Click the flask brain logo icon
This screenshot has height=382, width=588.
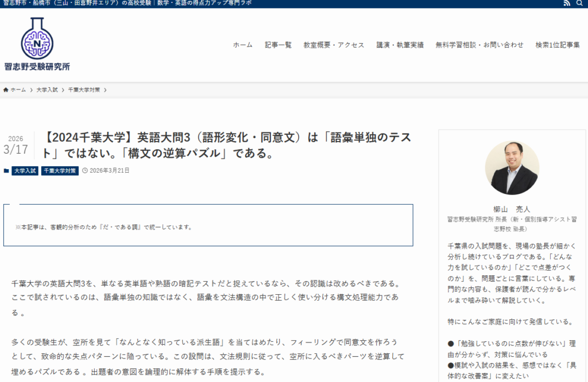coord(37,38)
